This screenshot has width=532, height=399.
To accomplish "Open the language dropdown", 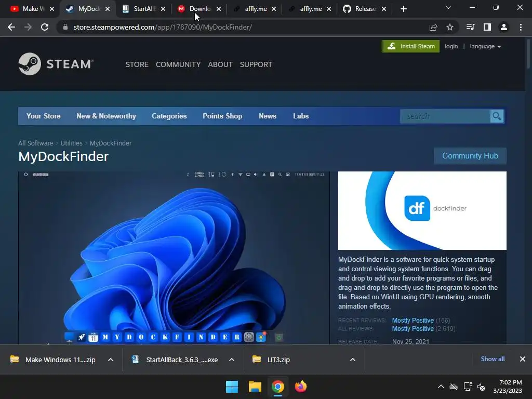I will (x=485, y=46).
